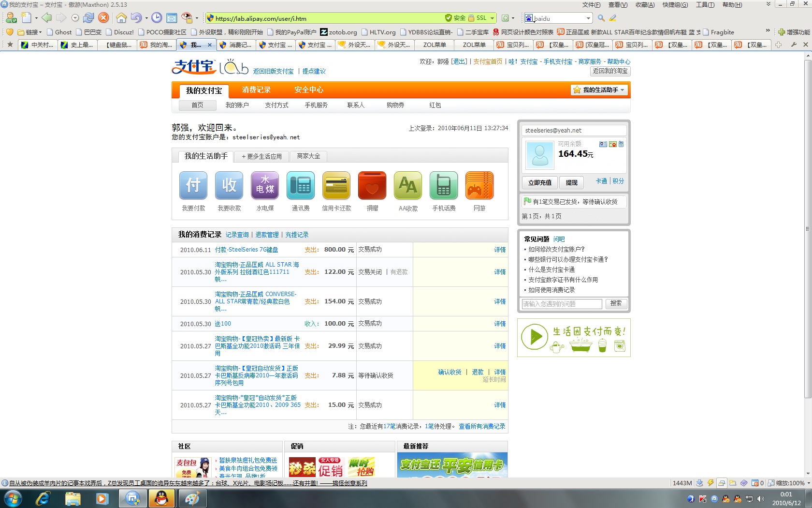The height and width of the screenshot is (508, 812).
Task: Open the new tab plus icon
Action: tap(778, 45)
